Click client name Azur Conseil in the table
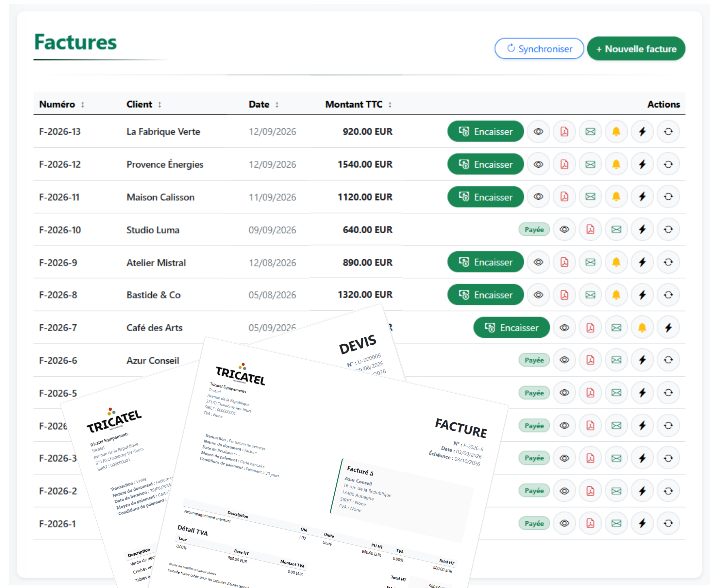Image resolution: width=719 pixels, height=588 pixels. pyautogui.click(x=153, y=360)
